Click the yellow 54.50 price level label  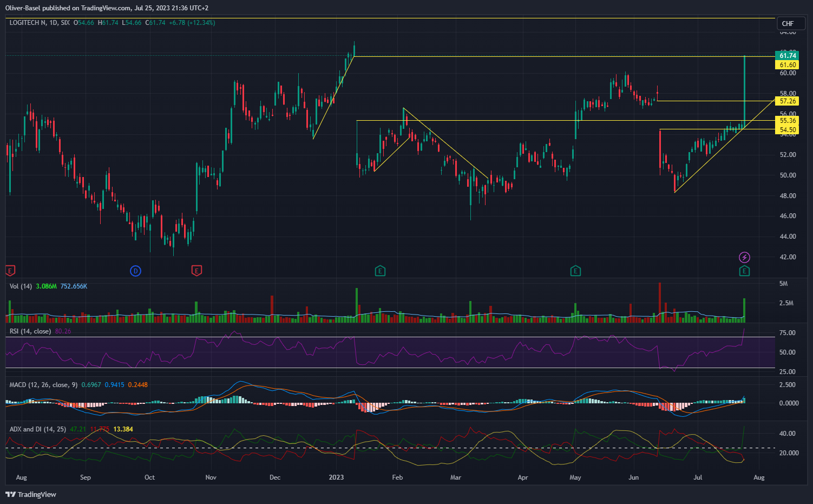(x=787, y=130)
